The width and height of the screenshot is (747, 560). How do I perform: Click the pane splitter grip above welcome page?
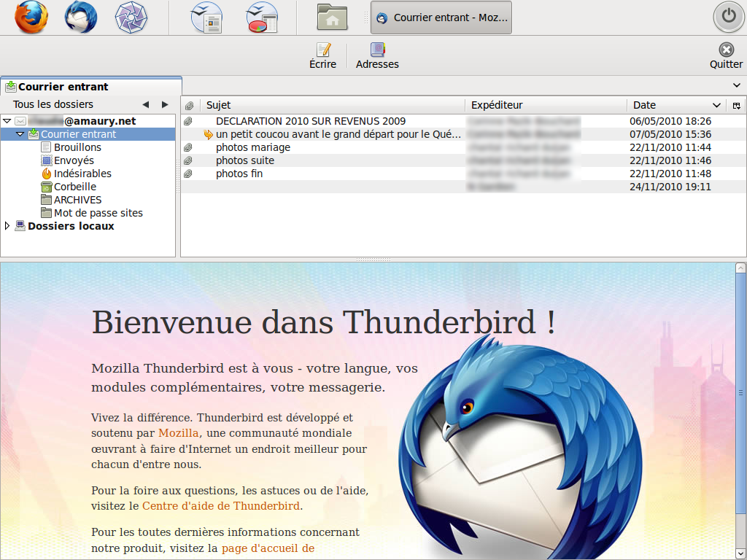[x=373, y=260]
